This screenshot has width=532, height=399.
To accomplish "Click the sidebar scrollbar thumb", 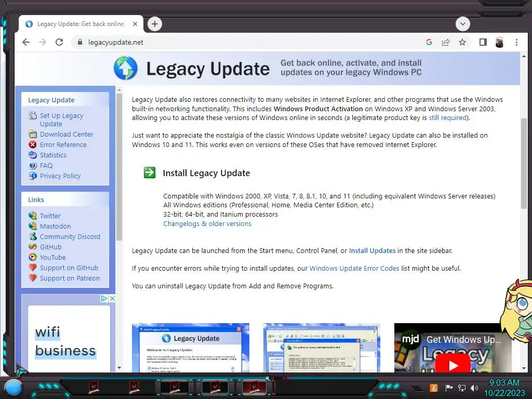I will [x=119, y=167].
